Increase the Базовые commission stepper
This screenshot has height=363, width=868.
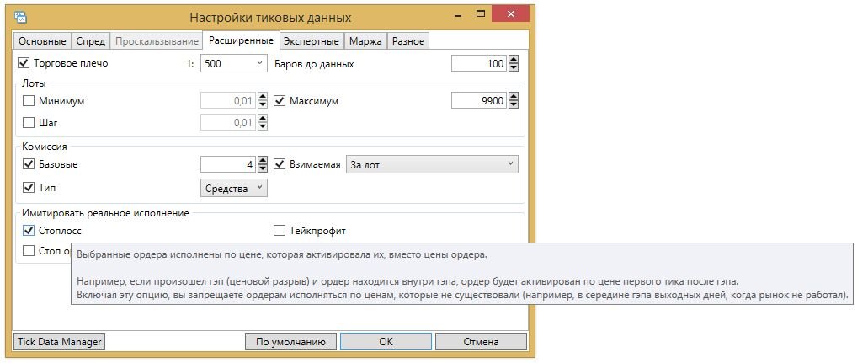coord(263,161)
